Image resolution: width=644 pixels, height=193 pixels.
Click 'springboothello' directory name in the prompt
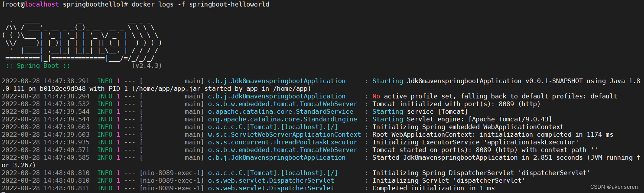(x=91, y=5)
